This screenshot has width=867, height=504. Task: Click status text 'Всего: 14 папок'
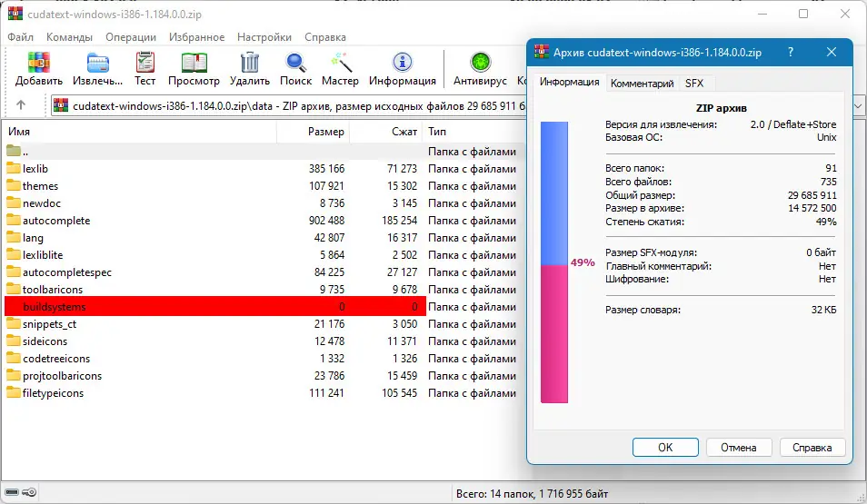495,493
